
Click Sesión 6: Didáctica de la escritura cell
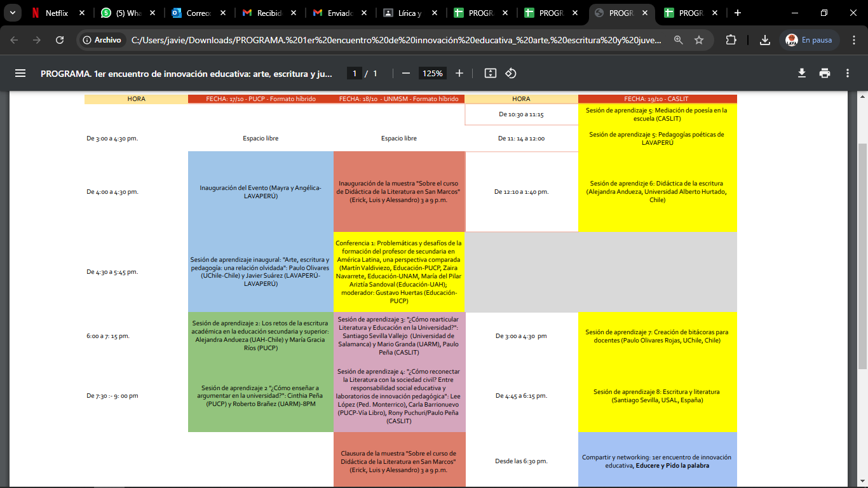point(658,191)
